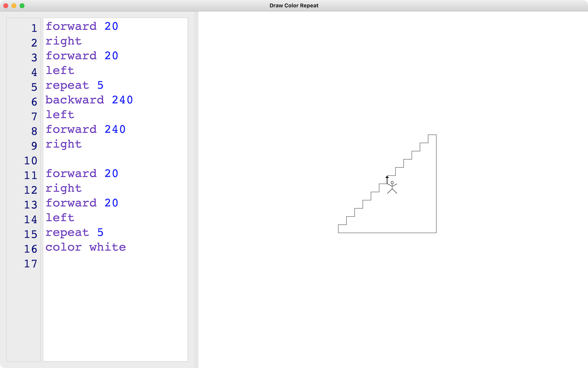
Task: Click line number 6 in the gutter
Action: tap(34, 102)
